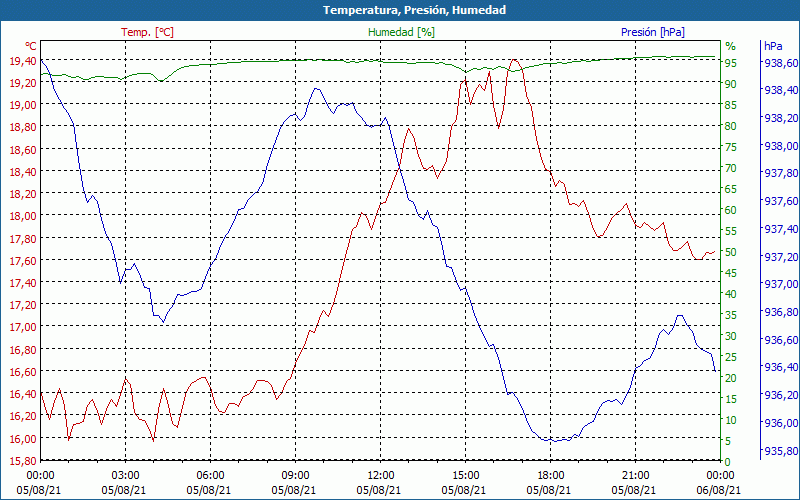Click the "937,00" pressure axis value
This screenshot has height=500, width=800.
point(781,284)
